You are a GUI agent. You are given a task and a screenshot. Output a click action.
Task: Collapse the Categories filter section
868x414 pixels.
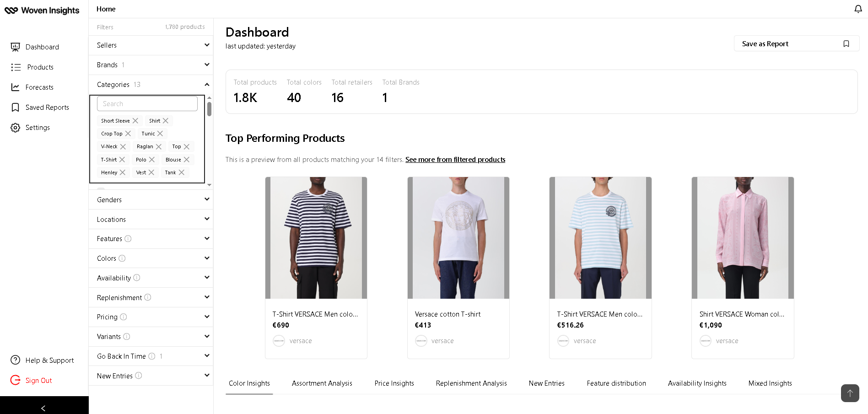207,85
